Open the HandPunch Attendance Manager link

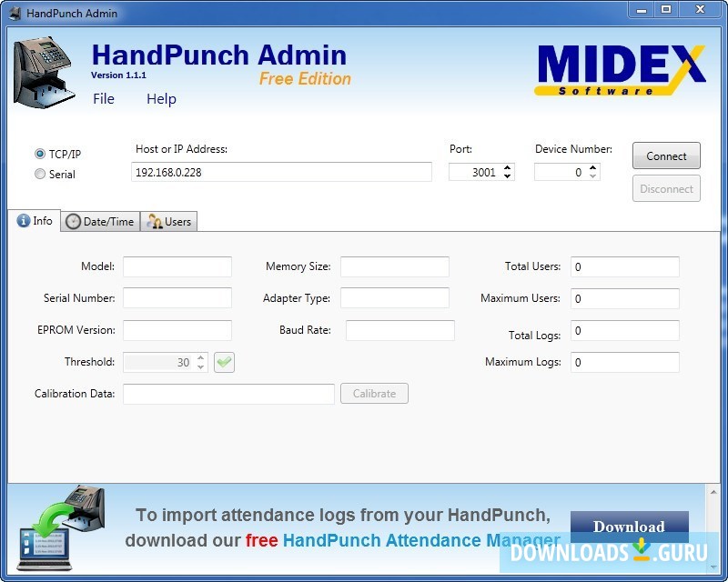421,541
